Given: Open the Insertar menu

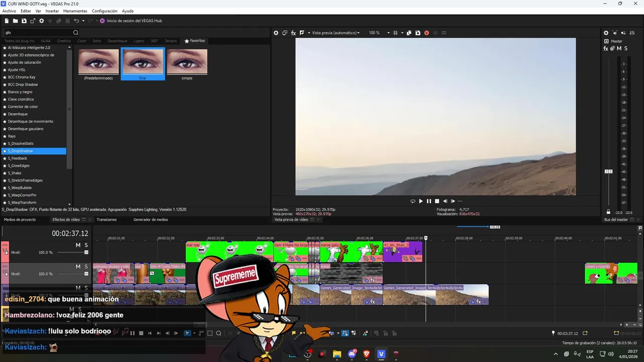Looking at the screenshot, I should click(52, 11).
